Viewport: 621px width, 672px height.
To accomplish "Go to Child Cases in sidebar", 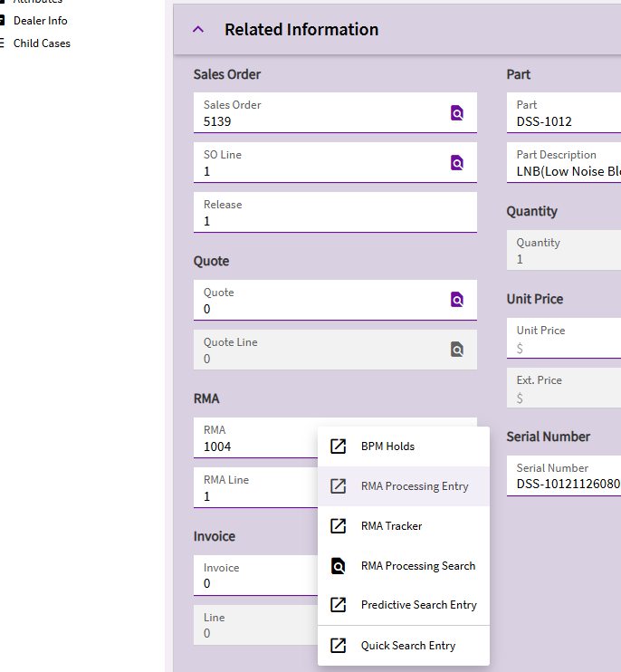I will 42,43.
